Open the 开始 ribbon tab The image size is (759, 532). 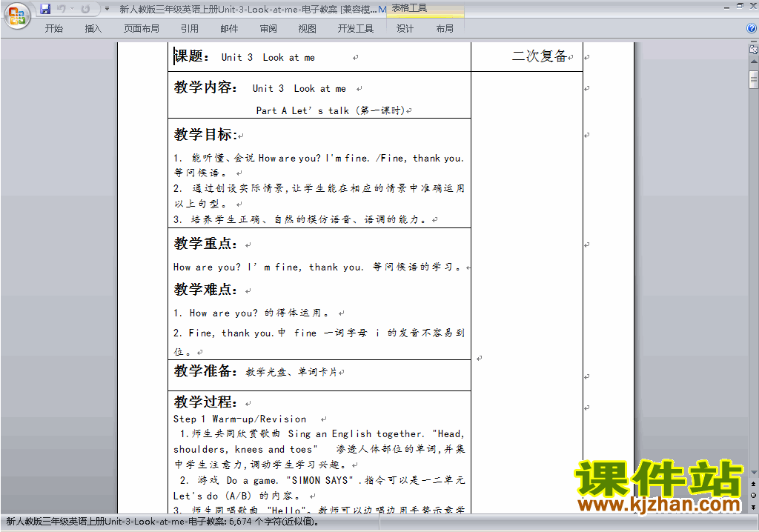53,29
